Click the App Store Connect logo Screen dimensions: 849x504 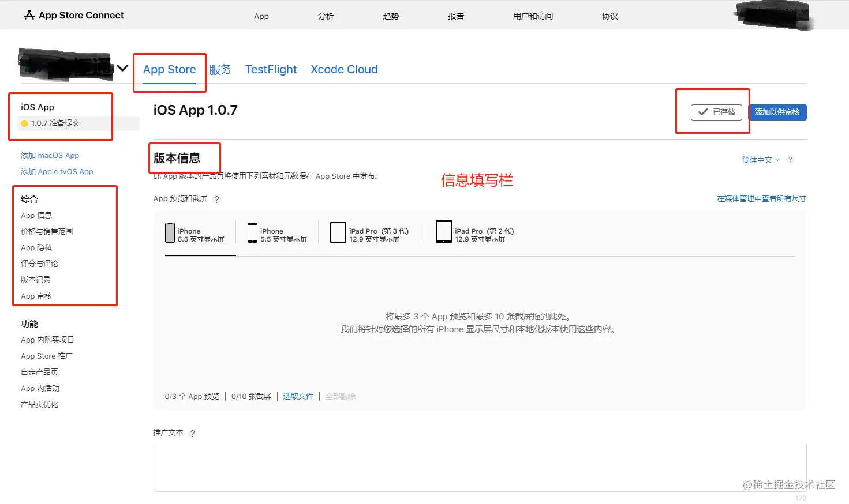pos(74,15)
